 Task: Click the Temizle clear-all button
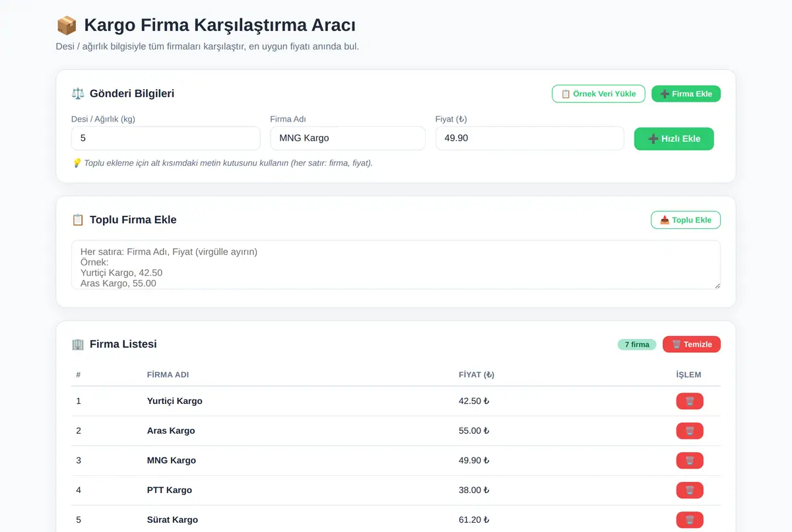pos(692,345)
